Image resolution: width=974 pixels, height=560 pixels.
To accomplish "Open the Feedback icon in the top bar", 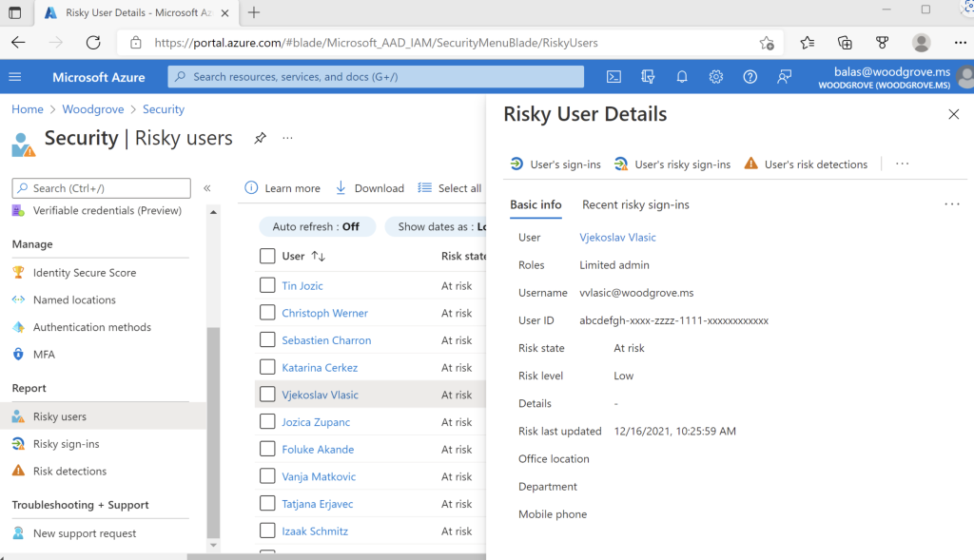I will pos(785,77).
